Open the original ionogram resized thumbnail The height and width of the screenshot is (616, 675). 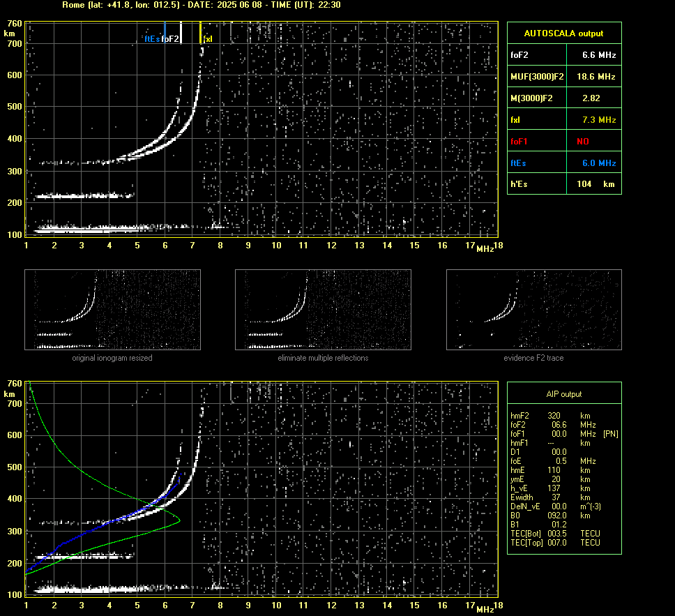[x=112, y=310]
